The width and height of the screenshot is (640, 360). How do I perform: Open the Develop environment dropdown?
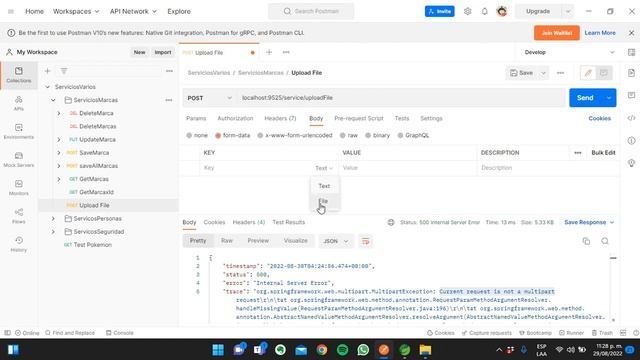tap(569, 52)
